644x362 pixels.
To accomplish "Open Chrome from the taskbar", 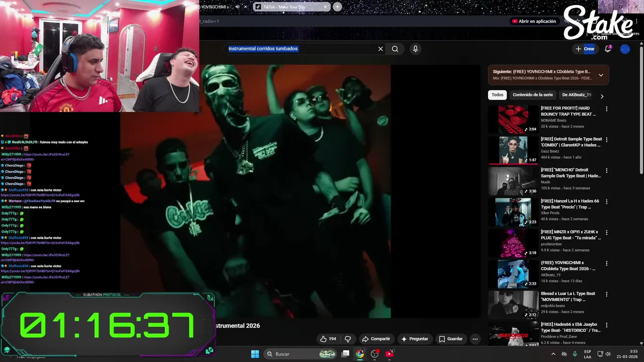I will pyautogui.click(x=360, y=354).
